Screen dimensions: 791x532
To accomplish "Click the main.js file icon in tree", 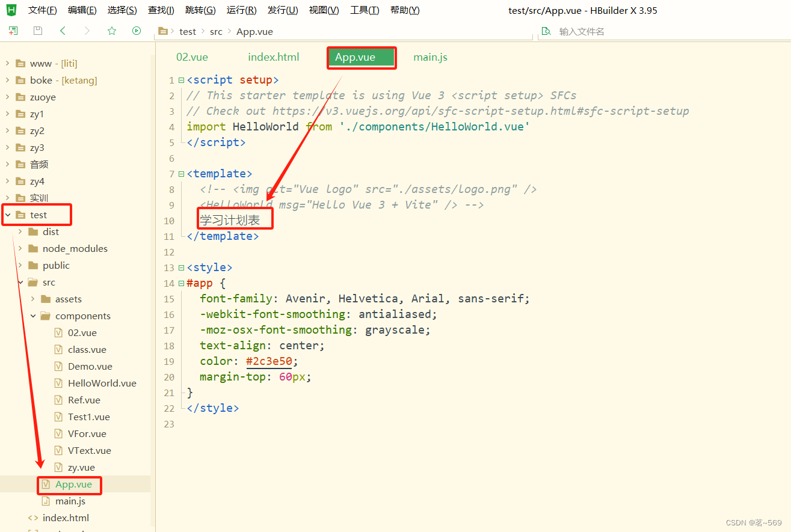I will [46, 501].
